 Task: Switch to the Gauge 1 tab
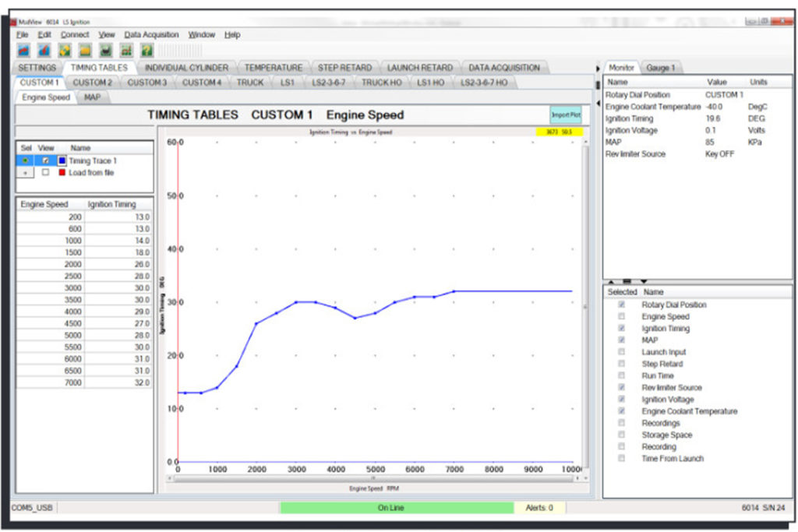click(x=661, y=68)
